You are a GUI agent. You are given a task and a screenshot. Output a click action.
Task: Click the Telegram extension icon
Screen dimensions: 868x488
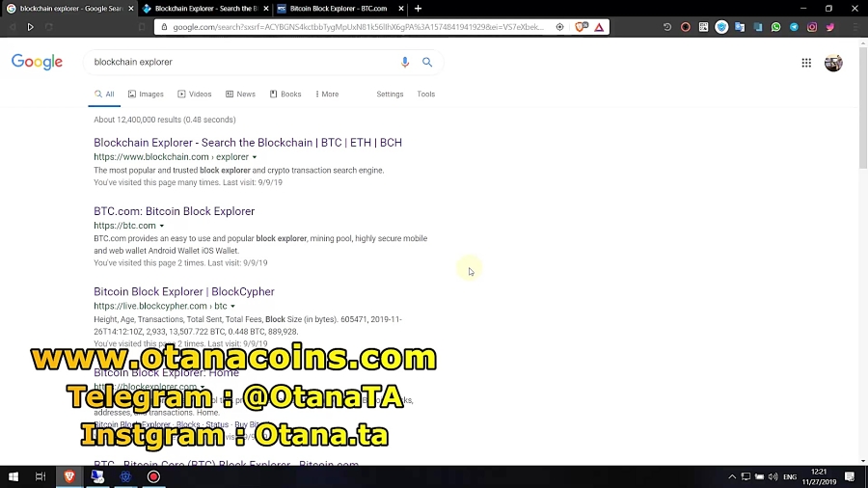coord(794,27)
